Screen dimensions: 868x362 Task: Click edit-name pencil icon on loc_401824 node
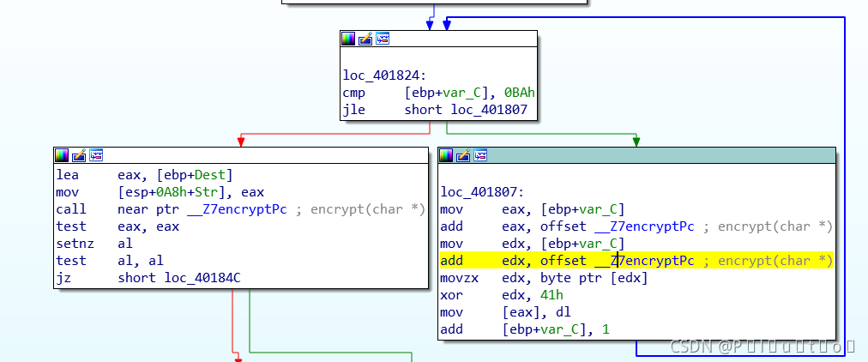[x=365, y=39]
